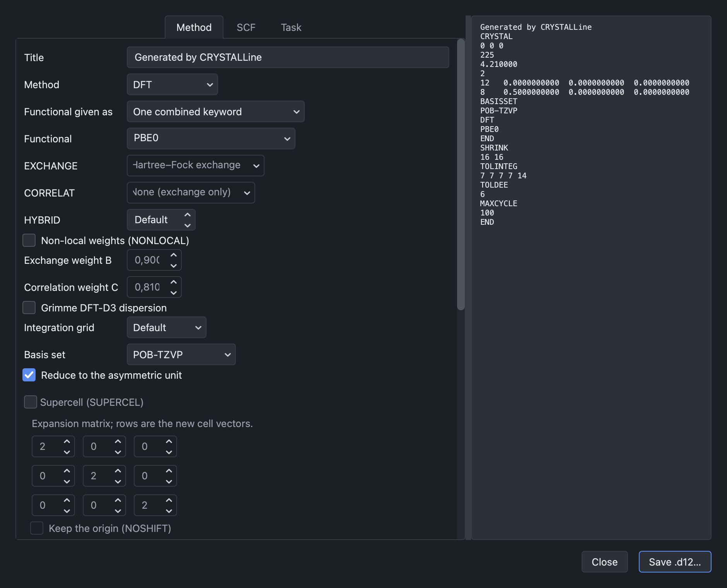Increase Correlation weight C value
The height and width of the screenshot is (588, 727).
174,282
